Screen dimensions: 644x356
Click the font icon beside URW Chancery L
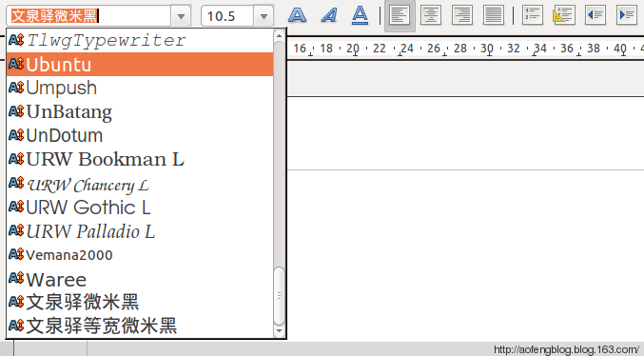coord(16,183)
